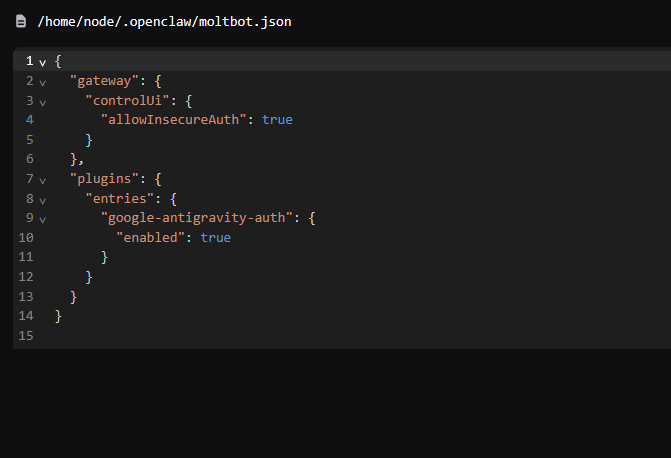
Task: Collapse the "gateway" block fold arrow
Action: pyautogui.click(x=42, y=81)
